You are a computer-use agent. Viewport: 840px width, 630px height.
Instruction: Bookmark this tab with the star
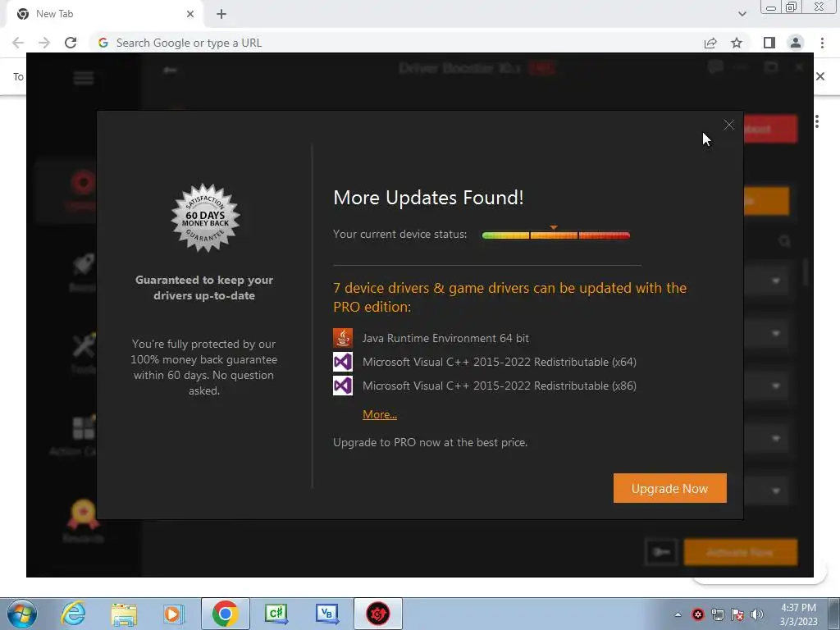coord(737,43)
